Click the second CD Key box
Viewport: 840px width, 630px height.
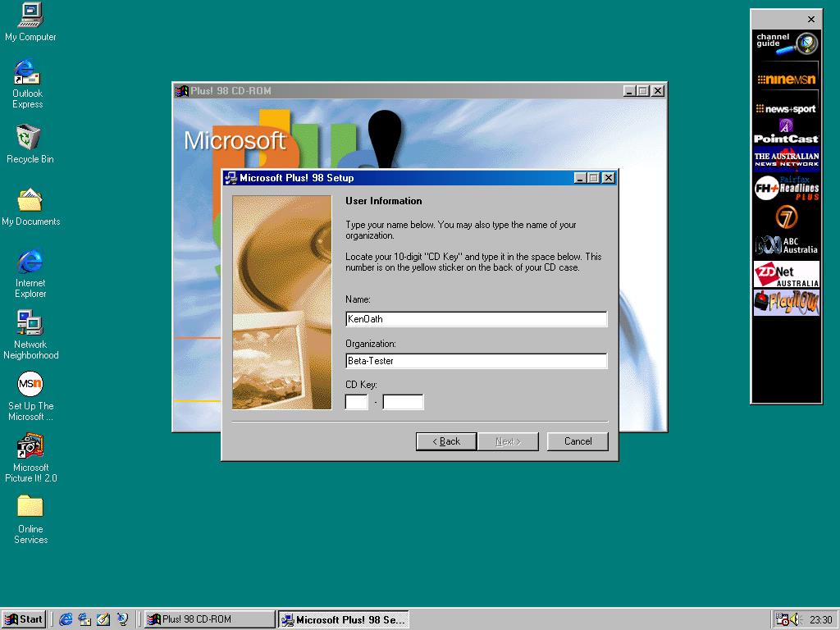tap(404, 402)
